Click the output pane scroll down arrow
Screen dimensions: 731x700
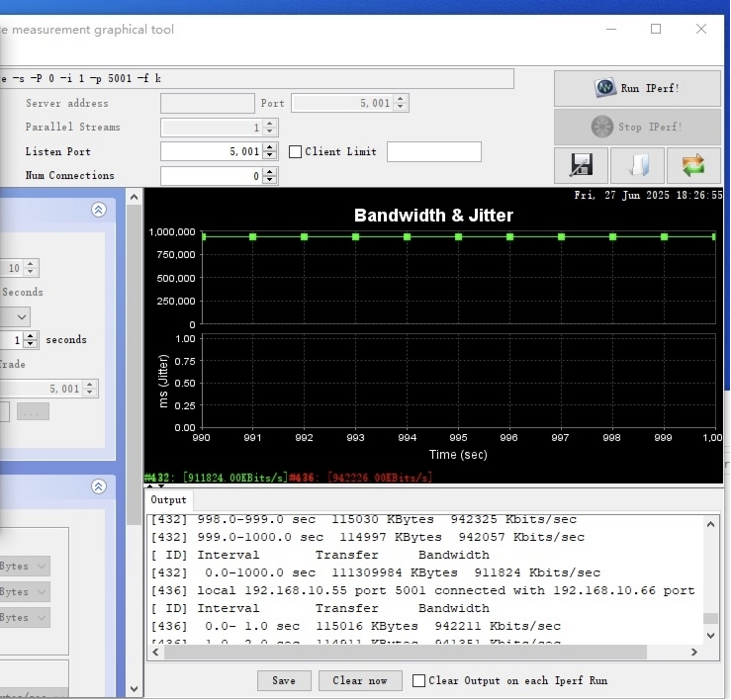point(711,635)
